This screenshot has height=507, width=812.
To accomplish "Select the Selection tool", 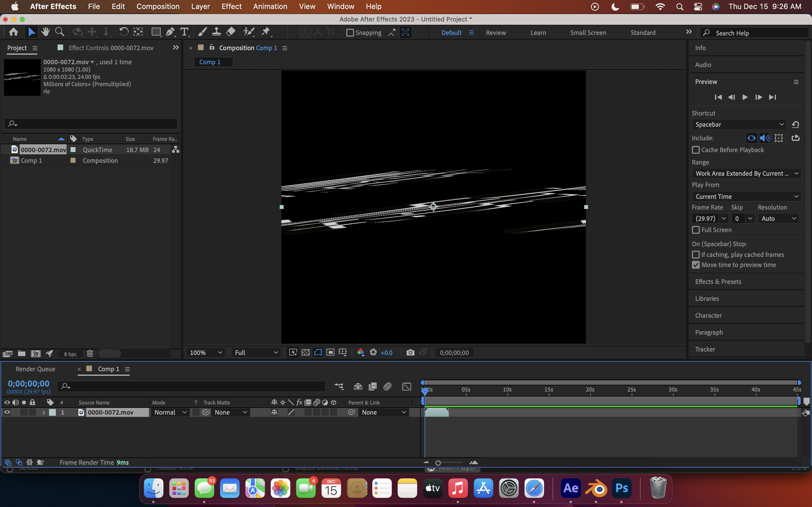I will point(31,32).
